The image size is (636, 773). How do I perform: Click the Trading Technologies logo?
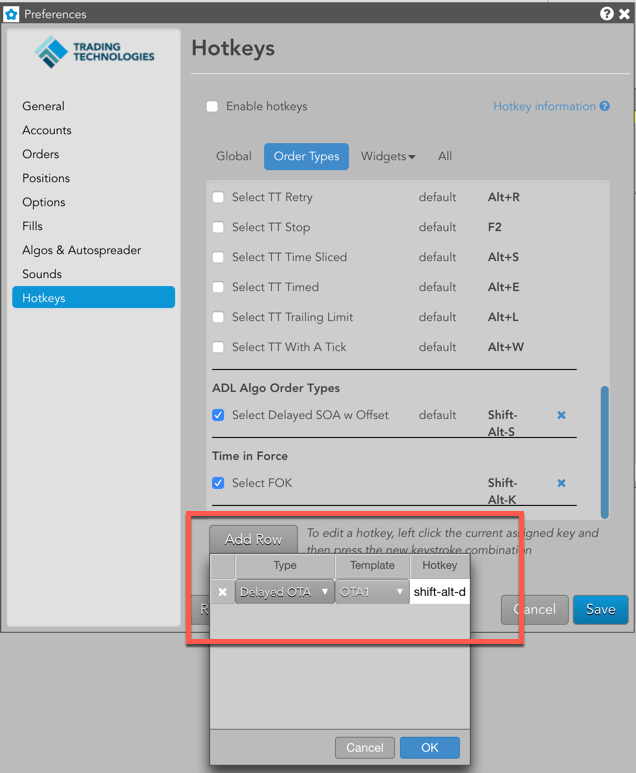coord(94,51)
